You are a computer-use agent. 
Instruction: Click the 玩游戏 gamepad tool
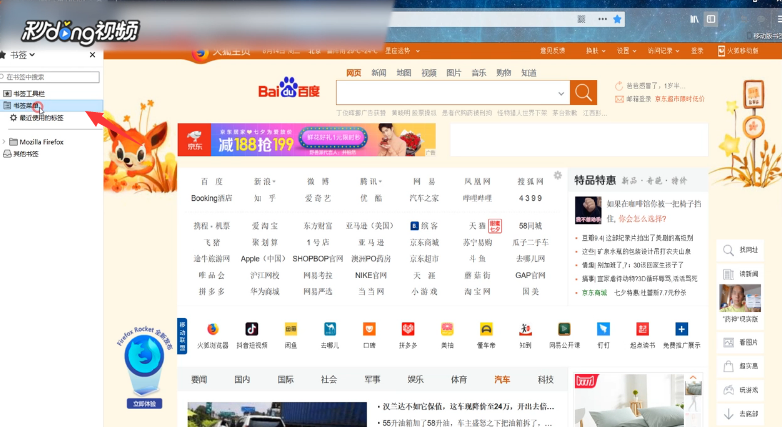click(740, 390)
